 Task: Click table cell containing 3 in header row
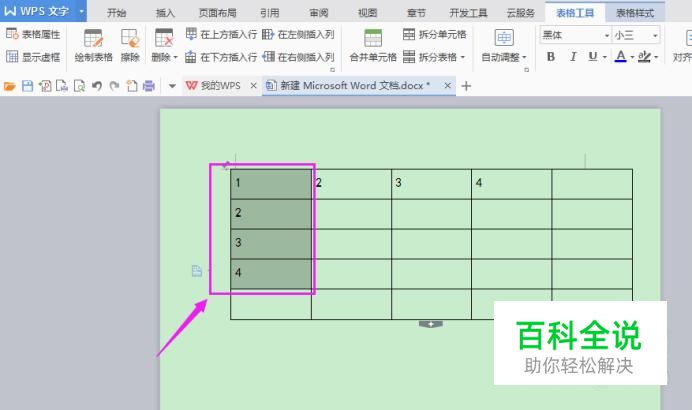(x=431, y=184)
